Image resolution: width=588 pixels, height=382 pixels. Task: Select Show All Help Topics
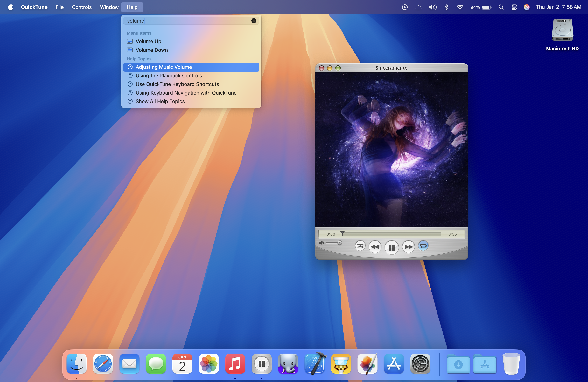coord(191,101)
